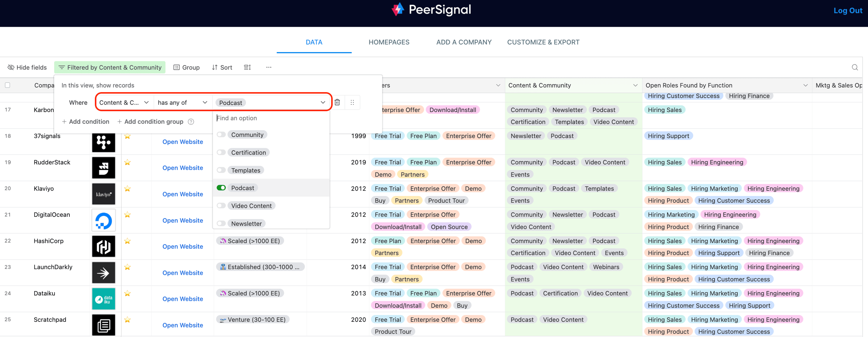Switch to the HOMEPAGES tab
Image resolution: width=868 pixels, height=337 pixels.
point(389,42)
